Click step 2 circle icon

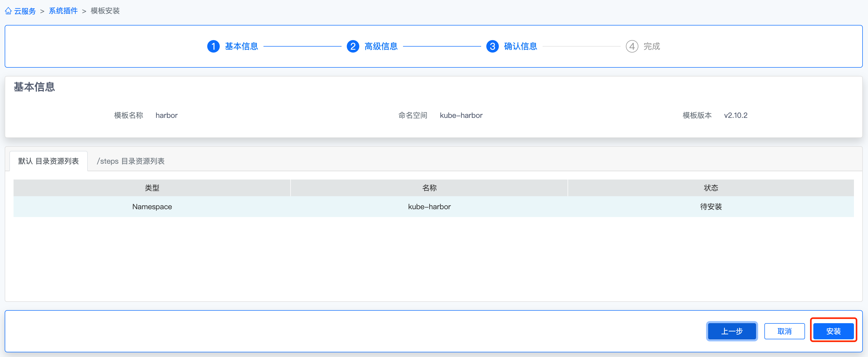[x=353, y=46]
